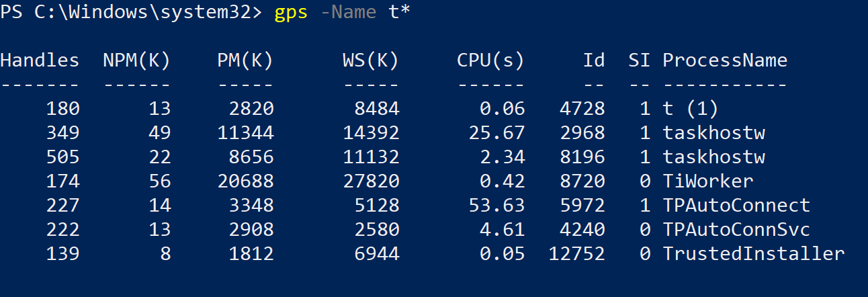Click the NPM(K) column header
Viewport: 868px width, 297px height.
[137, 61]
